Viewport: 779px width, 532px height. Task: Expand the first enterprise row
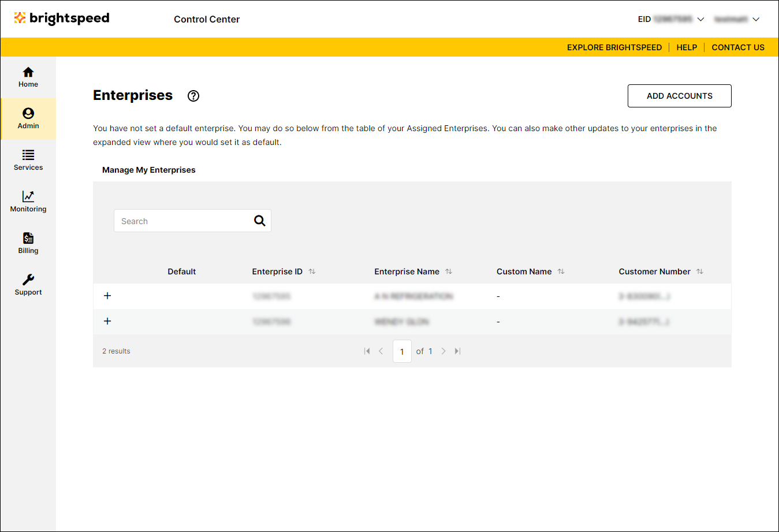coord(107,296)
